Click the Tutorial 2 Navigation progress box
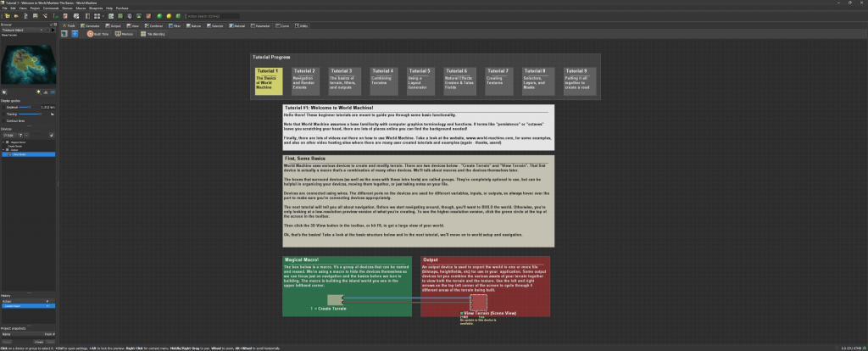 pos(307,81)
